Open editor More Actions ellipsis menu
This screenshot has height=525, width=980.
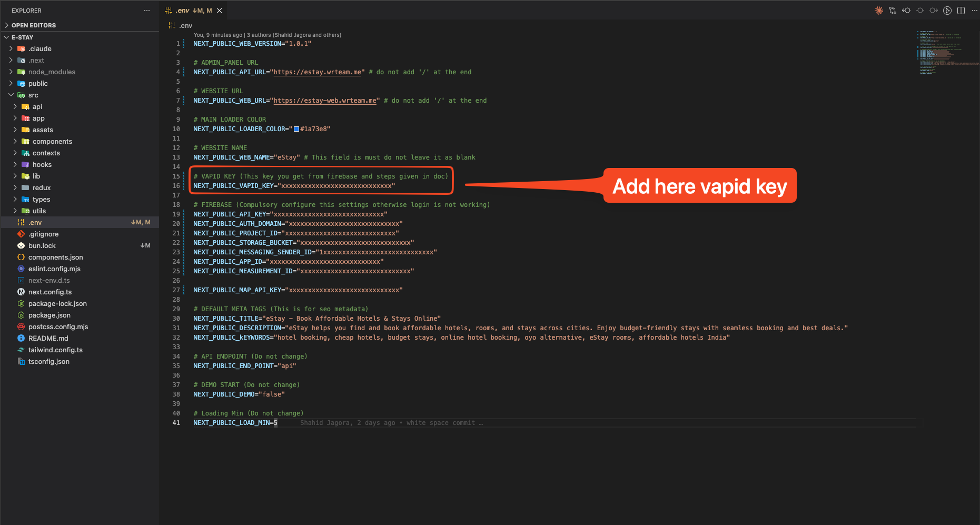pos(974,11)
